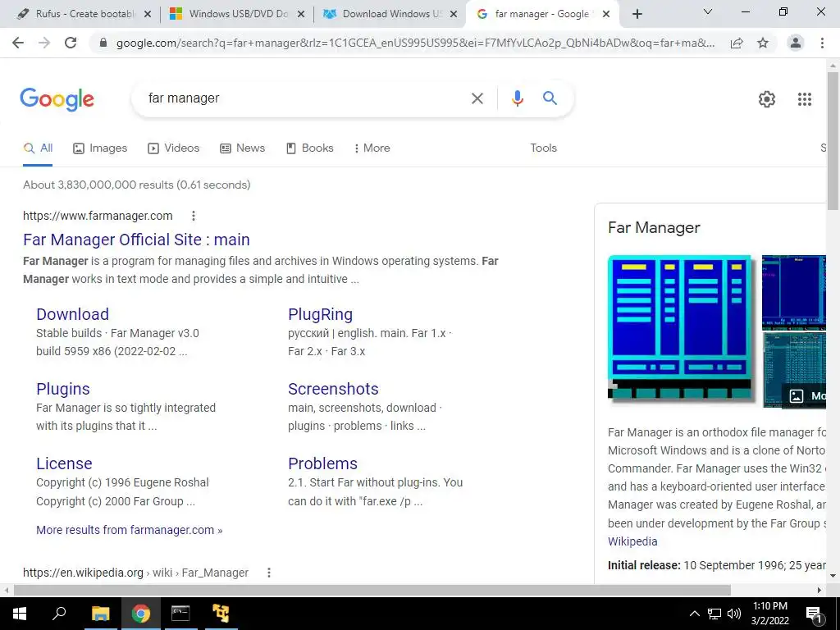Click the top-right Far Manager screenshot thumbnail
The image size is (840, 630).
click(x=794, y=292)
